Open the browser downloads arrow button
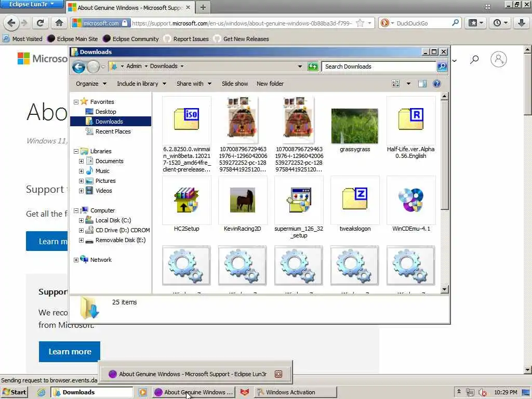Image resolution: width=532 pixels, height=399 pixels. point(522,23)
